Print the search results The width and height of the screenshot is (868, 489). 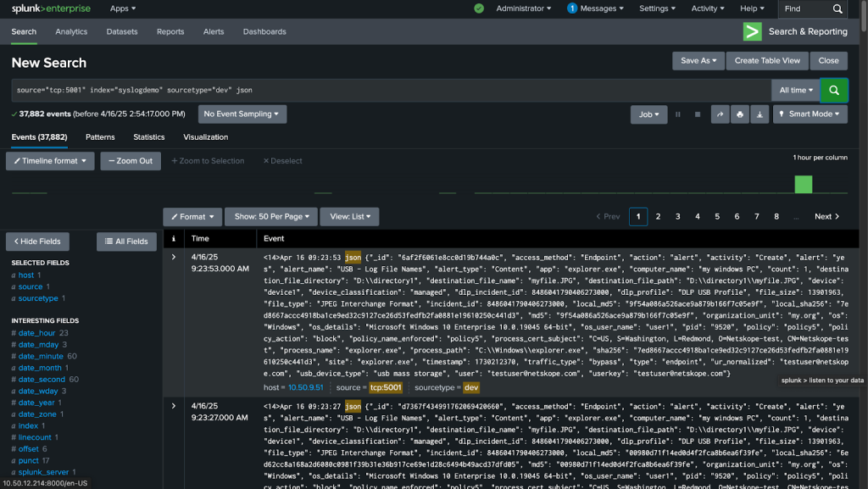click(739, 114)
